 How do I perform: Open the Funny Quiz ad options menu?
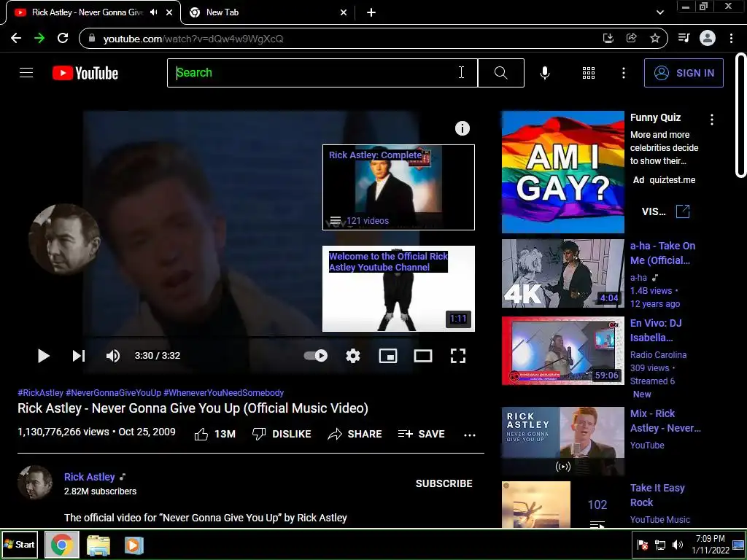coord(712,120)
